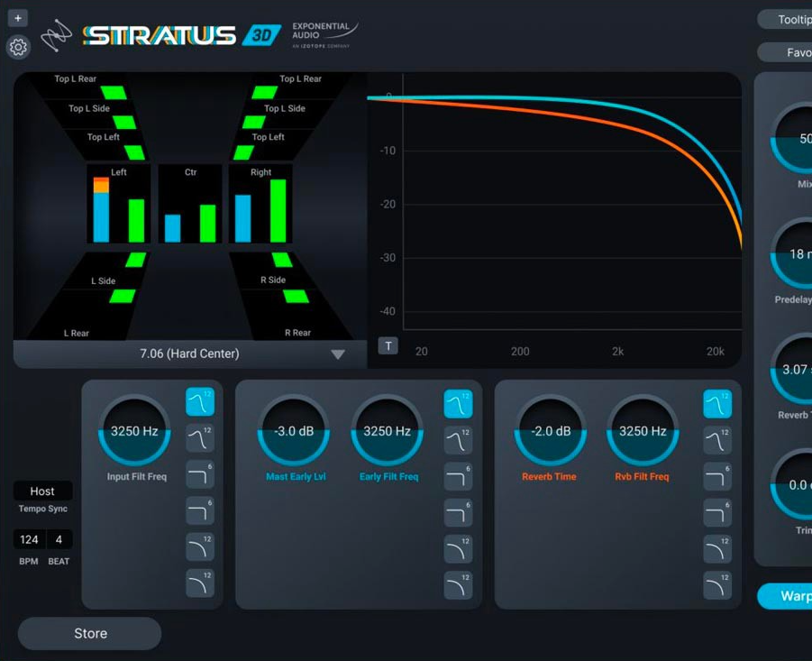The width and height of the screenshot is (812, 661).
Task: Click the Mast Early Lvl knob at -3.0 dB
Action: point(294,430)
